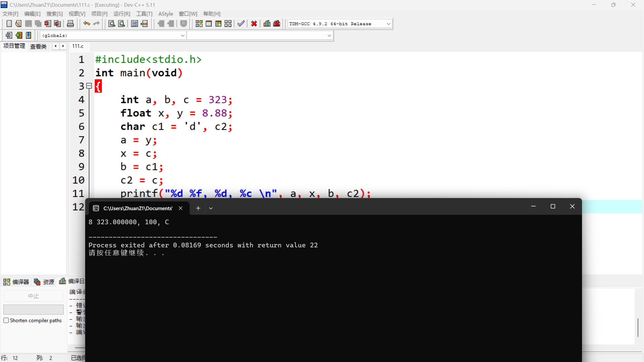Click the Syntax check checkmark icon
The height and width of the screenshot is (362, 644).
tap(241, 24)
